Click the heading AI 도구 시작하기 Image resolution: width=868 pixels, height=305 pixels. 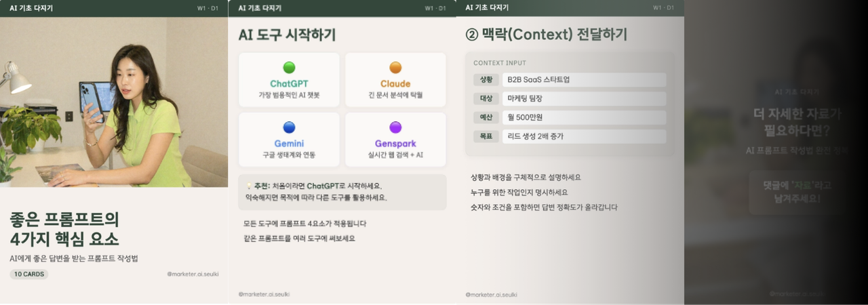pyautogui.click(x=287, y=35)
